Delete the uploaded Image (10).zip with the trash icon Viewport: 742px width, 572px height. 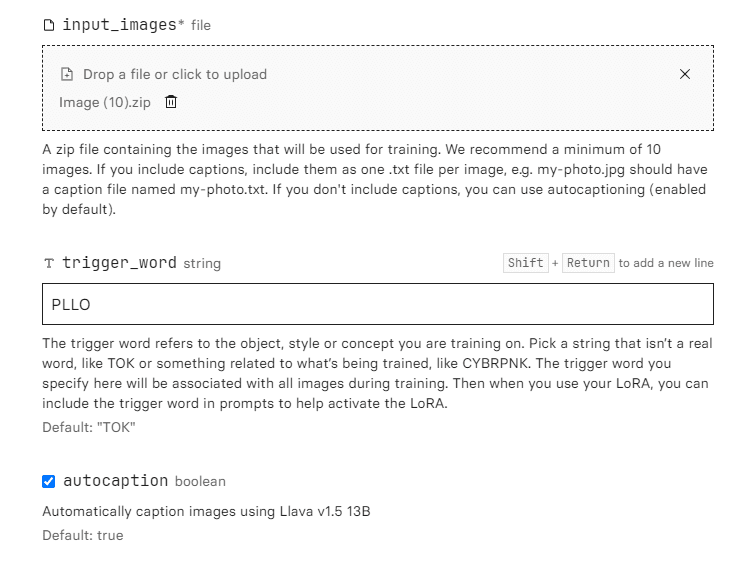coord(171,102)
